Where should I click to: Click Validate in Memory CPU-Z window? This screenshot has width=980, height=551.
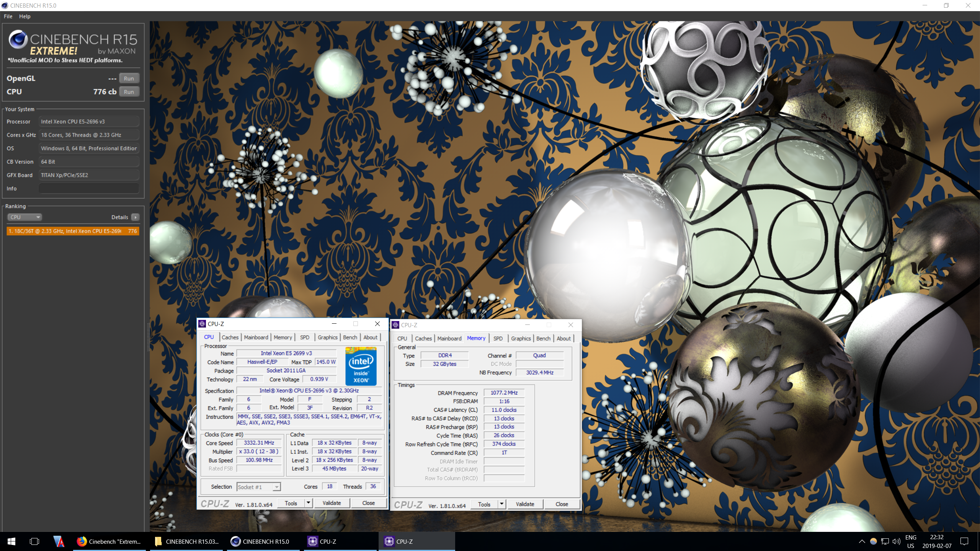pyautogui.click(x=525, y=504)
